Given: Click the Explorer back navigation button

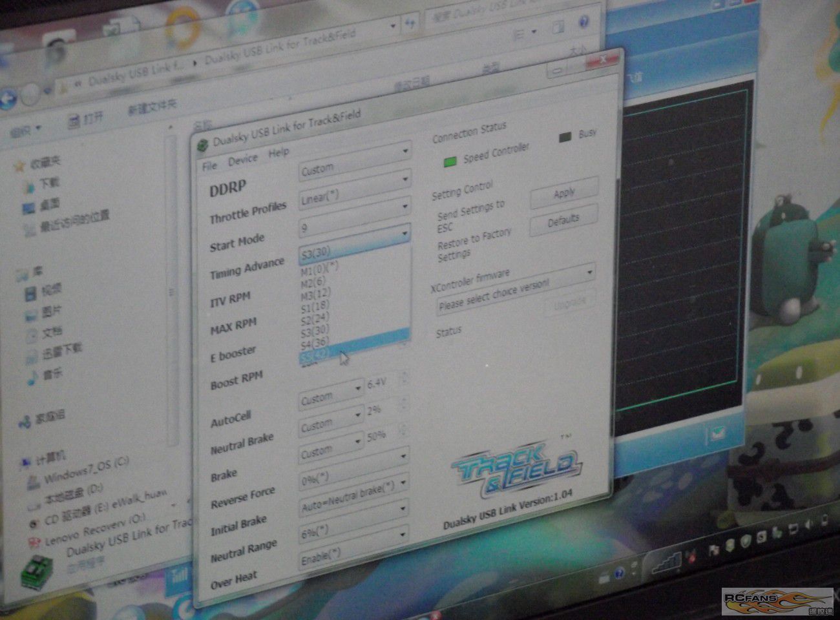Looking at the screenshot, I should point(7,99).
